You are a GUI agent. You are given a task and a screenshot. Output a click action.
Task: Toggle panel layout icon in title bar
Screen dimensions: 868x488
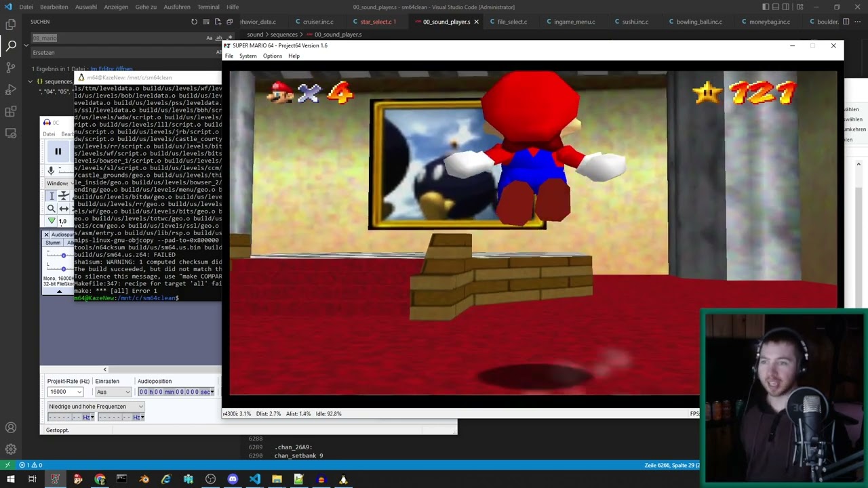click(776, 7)
